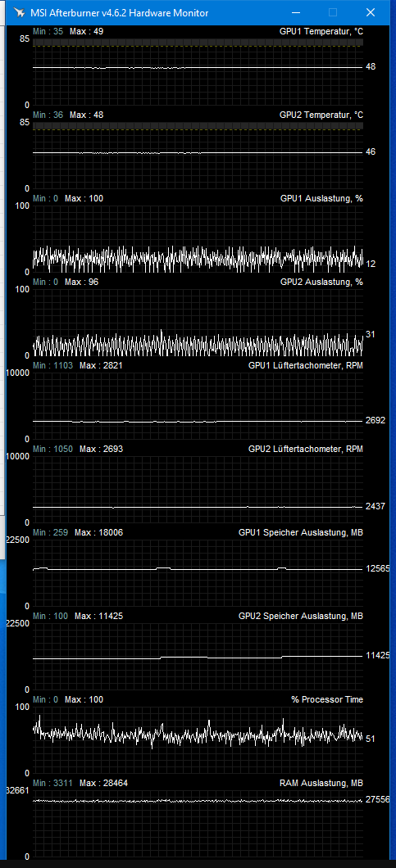The width and height of the screenshot is (396, 868).
Task: Click GPU2 memory current value 11425 beside graph
Action: (x=378, y=655)
